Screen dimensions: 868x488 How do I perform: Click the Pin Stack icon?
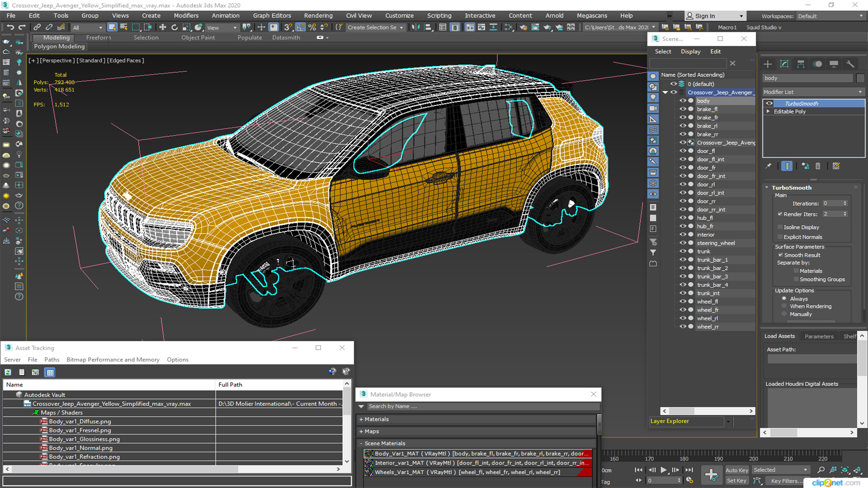point(769,166)
